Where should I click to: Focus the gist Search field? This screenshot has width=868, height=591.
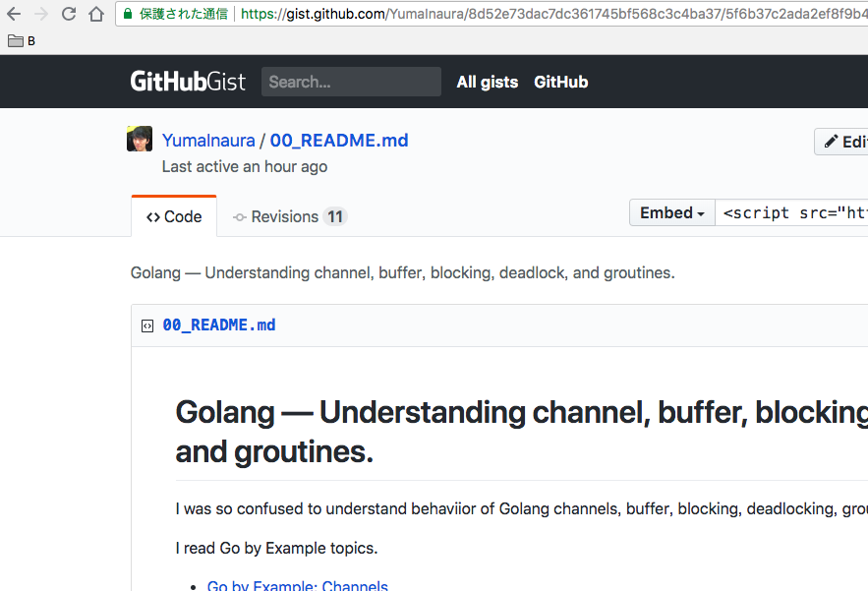(x=351, y=82)
